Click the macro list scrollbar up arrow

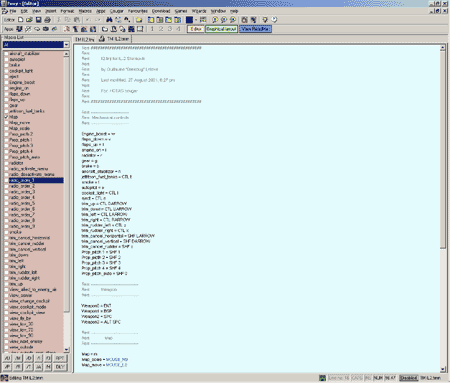click(66, 54)
